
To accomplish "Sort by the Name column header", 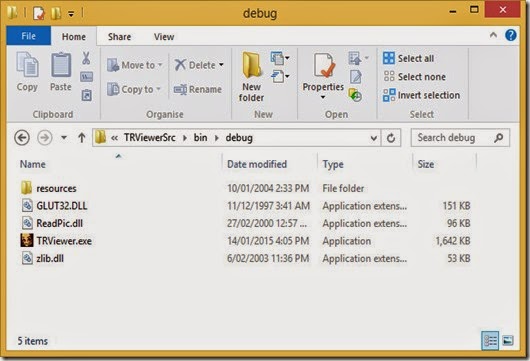I will tap(33, 164).
